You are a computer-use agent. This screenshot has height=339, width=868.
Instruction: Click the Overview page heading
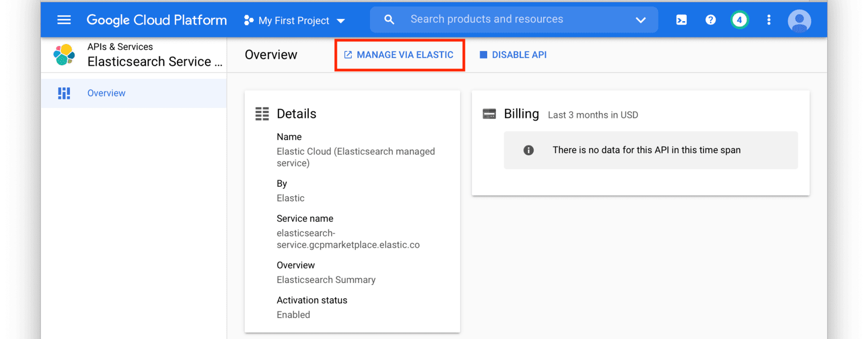pos(271,55)
